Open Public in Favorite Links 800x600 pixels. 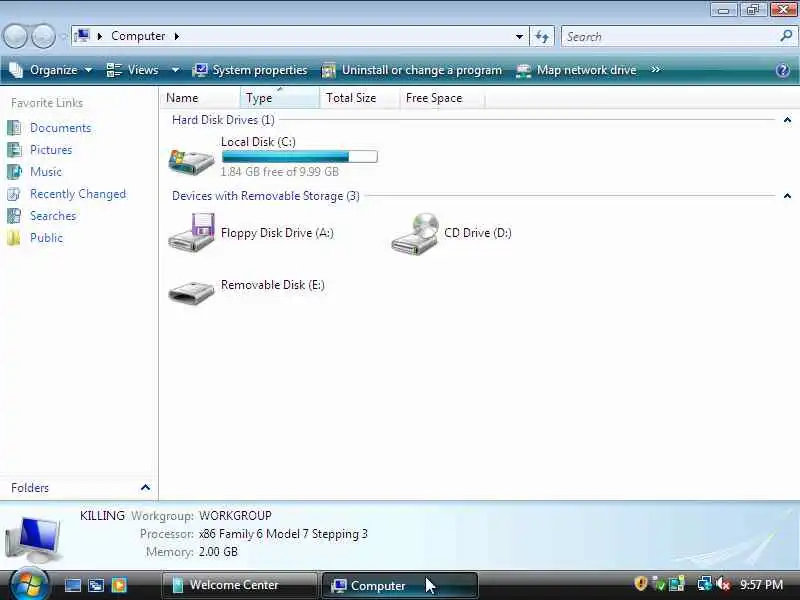46,238
